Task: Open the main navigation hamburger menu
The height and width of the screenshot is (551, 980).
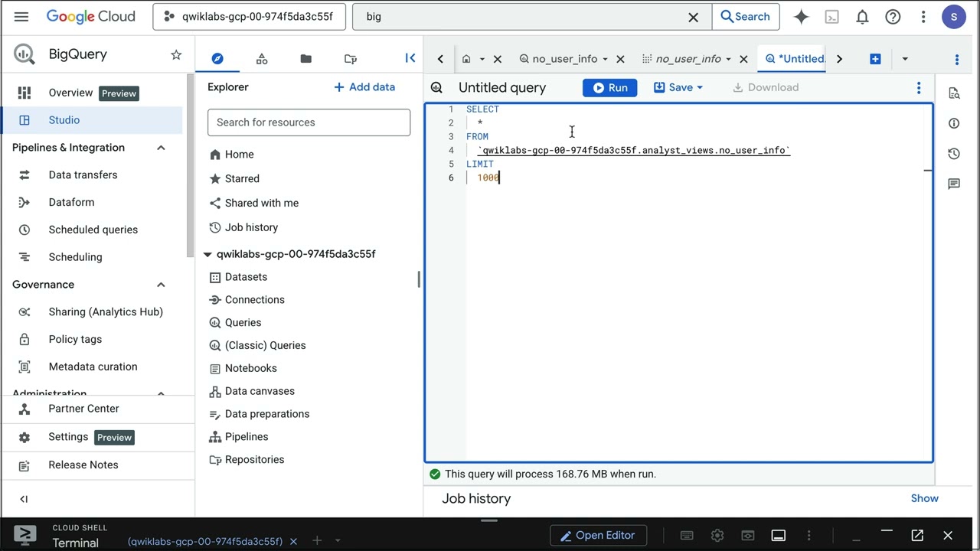Action: 21,16
